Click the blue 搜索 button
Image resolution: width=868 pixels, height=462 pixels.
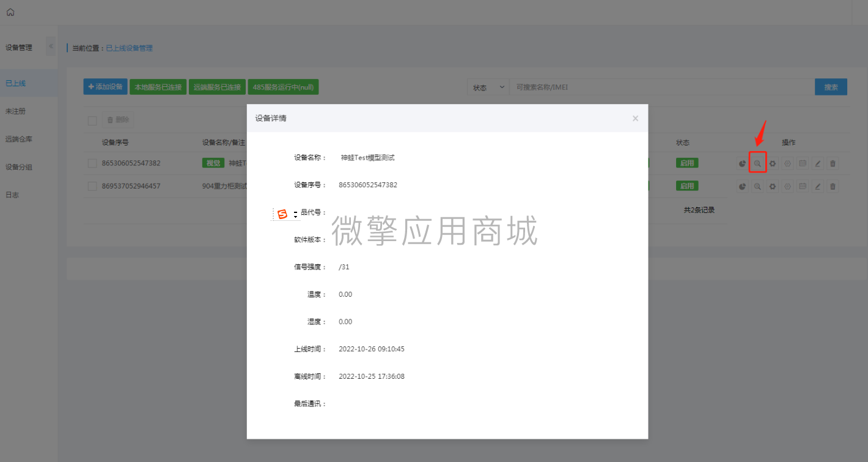coord(831,87)
